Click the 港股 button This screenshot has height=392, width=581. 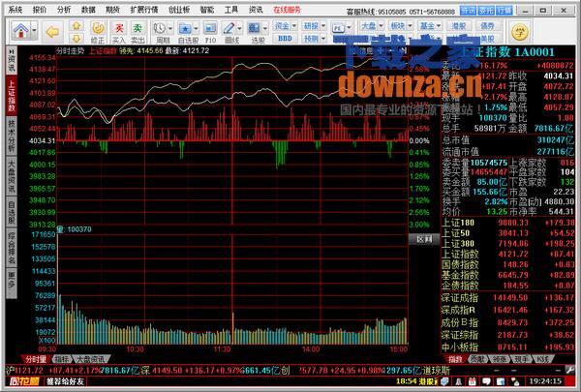pos(459,26)
